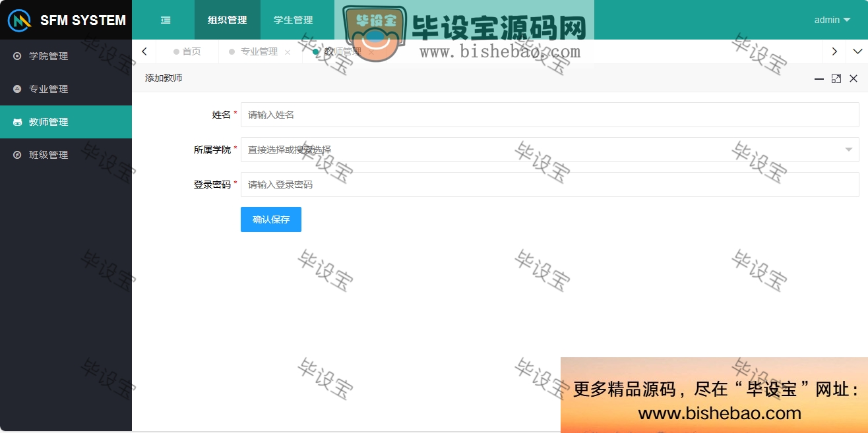Click the 所属学院 dropdown arrow
Image resolution: width=868 pixels, height=433 pixels.
click(x=849, y=150)
